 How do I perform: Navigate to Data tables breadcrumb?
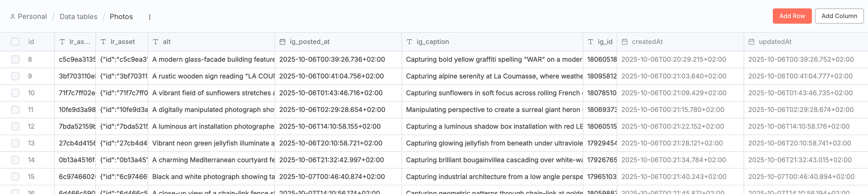click(x=78, y=16)
